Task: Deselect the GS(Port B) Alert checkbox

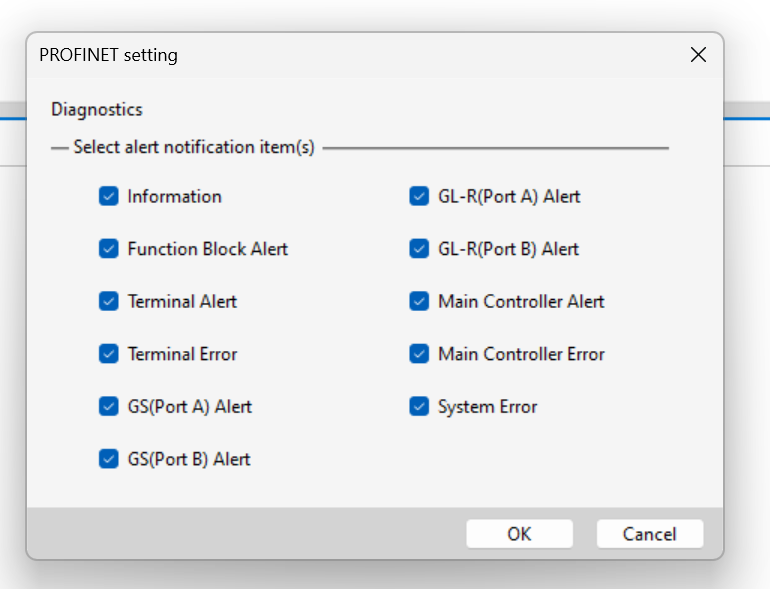Action: pyautogui.click(x=109, y=459)
